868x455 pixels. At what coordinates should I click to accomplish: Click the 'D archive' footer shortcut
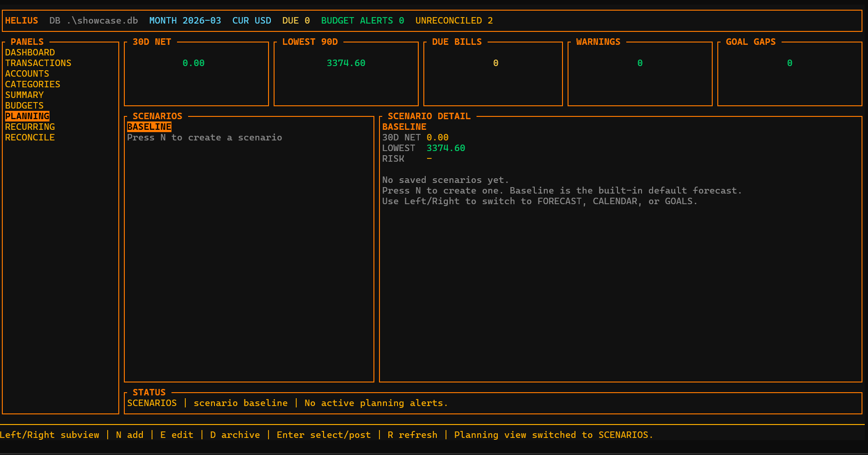235,435
